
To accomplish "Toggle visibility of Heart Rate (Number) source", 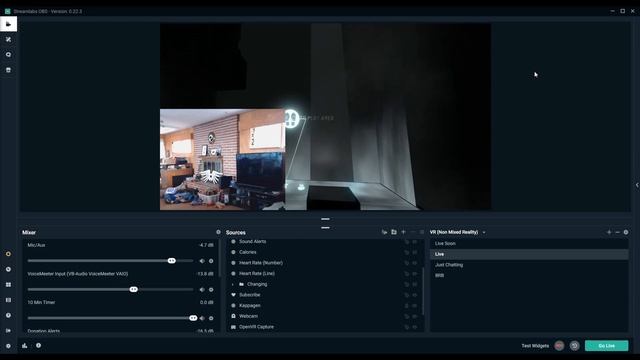I will [415, 263].
